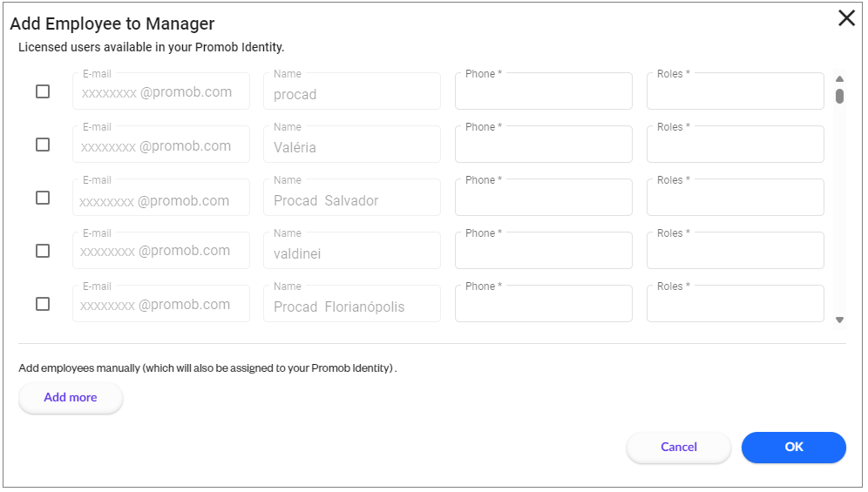Close the Add Employee to Manager dialog

point(845,18)
